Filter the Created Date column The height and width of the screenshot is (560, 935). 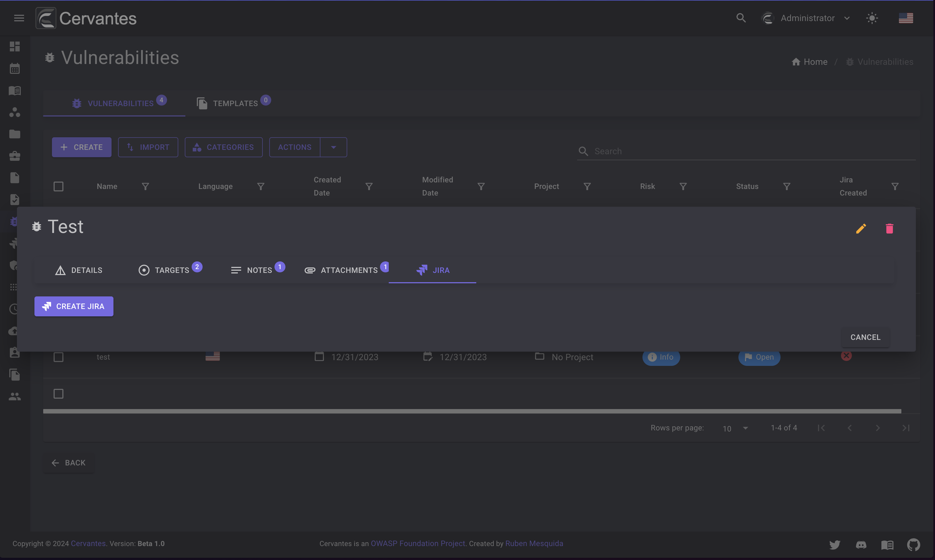[x=369, y=186]
